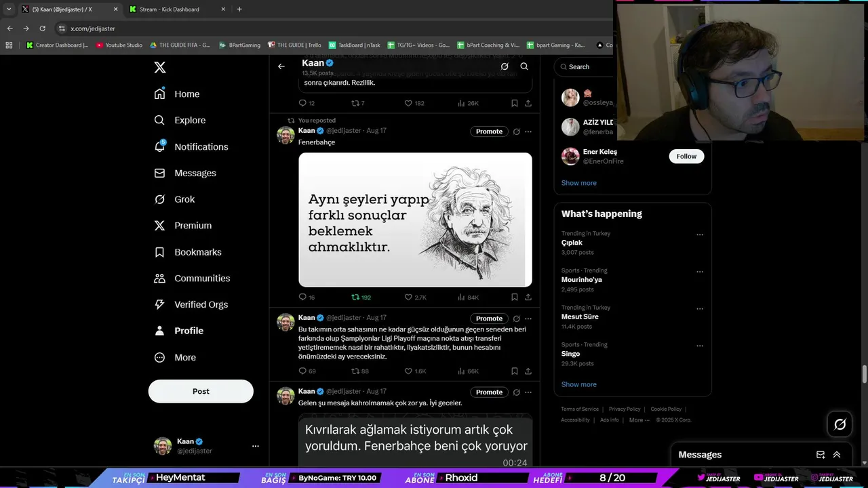Open Verified Orgs in the sidebar
Viewport: 868px width, 488px height.
191,304
